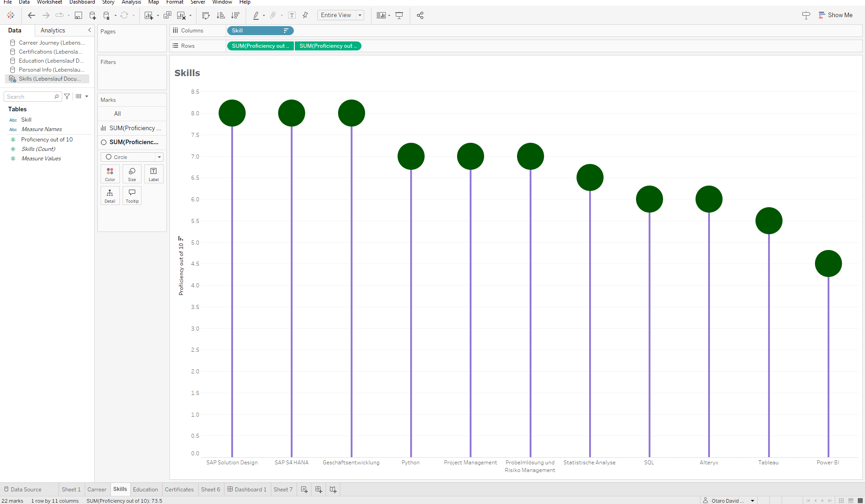Switch to filmstrip view icon in status bar
This screenshot has width=865, height=504.
tap(851, 500)
